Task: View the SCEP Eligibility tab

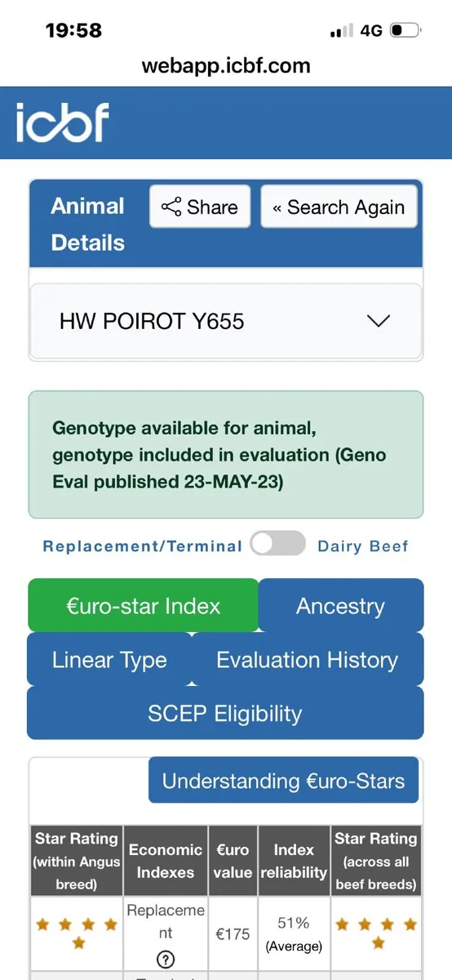Action: click(225, 713)
